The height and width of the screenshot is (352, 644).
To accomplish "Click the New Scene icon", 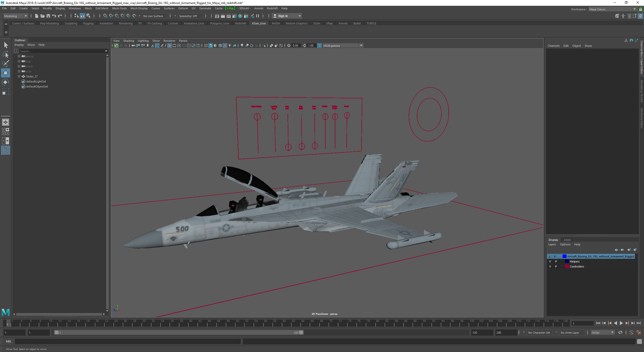I will [x=36, y=16].
